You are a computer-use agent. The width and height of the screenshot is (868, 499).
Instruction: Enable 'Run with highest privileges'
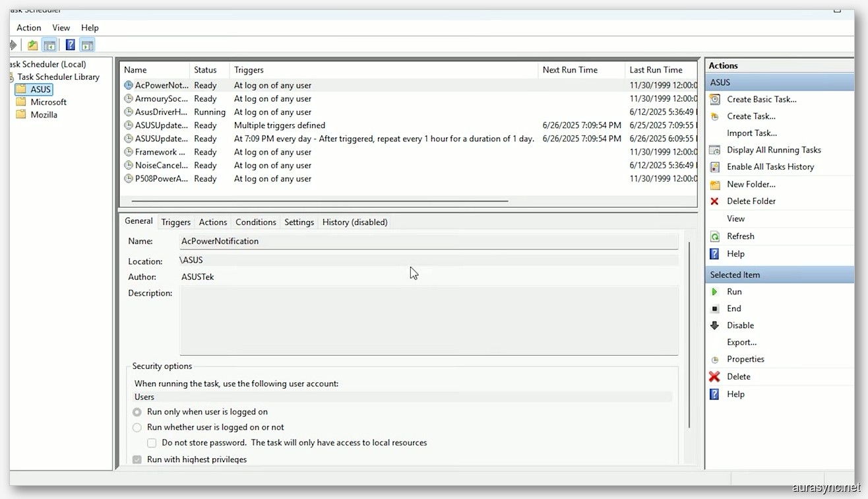point(137,459)
